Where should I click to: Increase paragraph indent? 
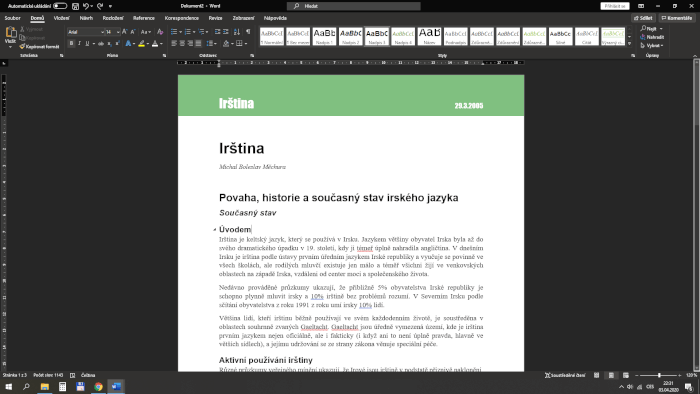(226, 32)
